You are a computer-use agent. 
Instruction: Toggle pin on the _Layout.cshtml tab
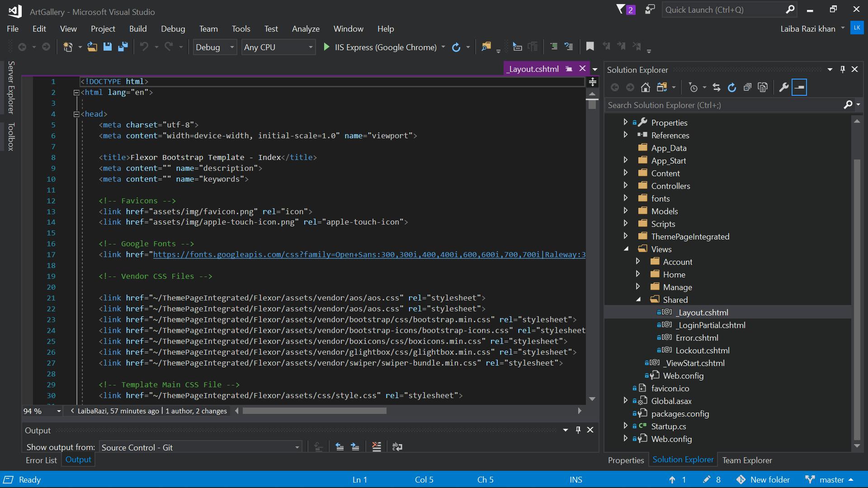pyautogui.click(x=569, y=69)
